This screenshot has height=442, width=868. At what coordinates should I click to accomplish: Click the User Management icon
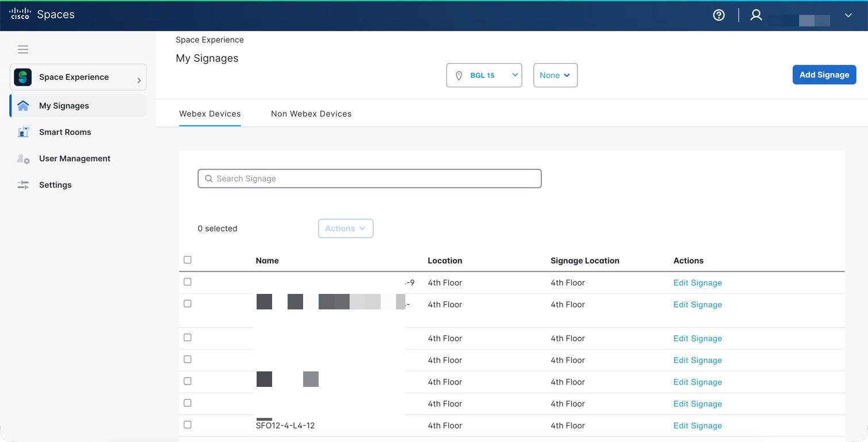pyautogui.click(x=23, y=158)
